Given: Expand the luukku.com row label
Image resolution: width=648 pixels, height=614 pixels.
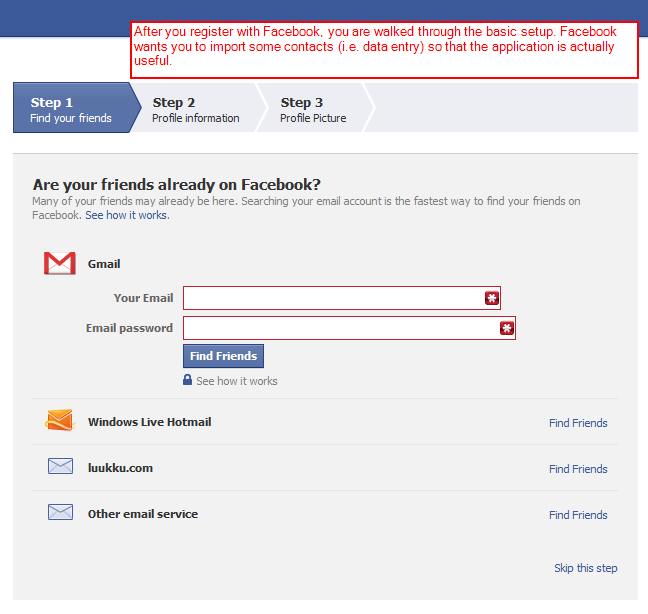Looking at the screenshot, I should (120, 468).
